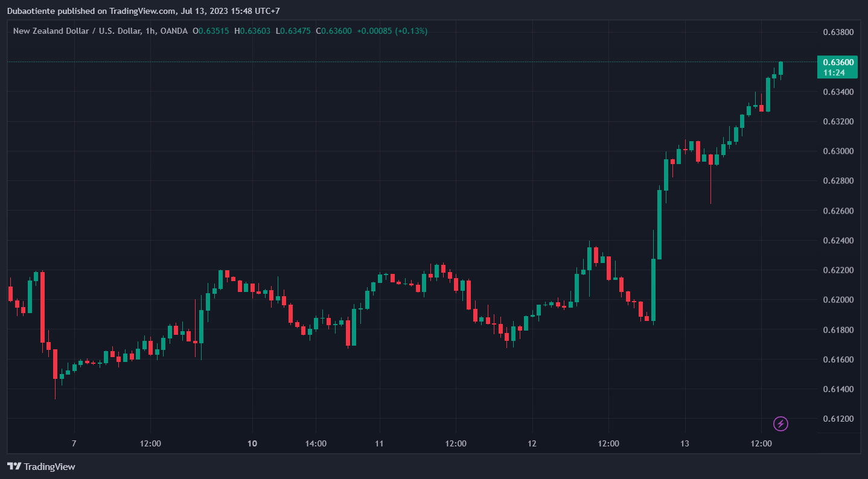Click date label 7 on time axis
Viewport: 868px width, 479px height.
74,444
